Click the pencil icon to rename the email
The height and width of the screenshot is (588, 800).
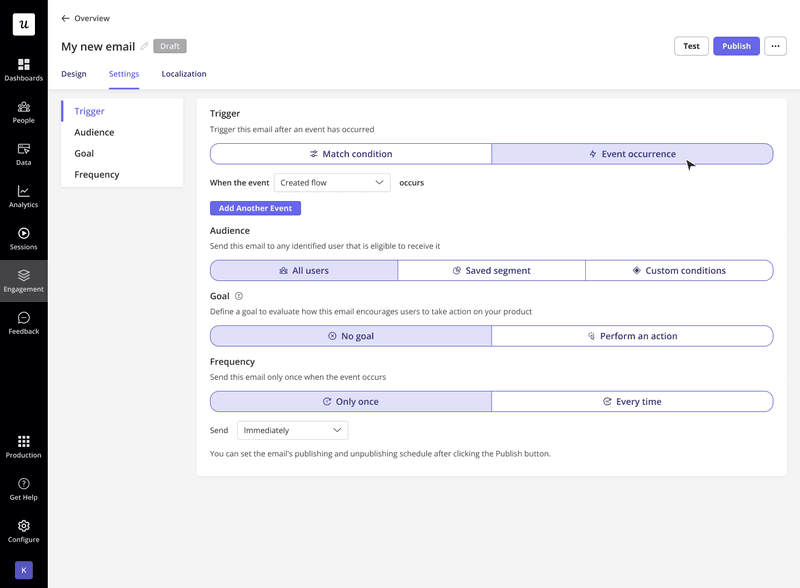coord(142,46)
